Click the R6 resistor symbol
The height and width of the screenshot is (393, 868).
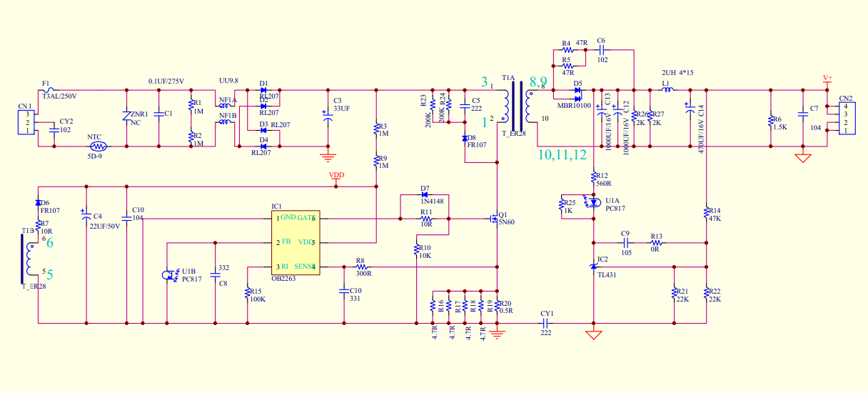pyautogui.click(x=770, y=120)
